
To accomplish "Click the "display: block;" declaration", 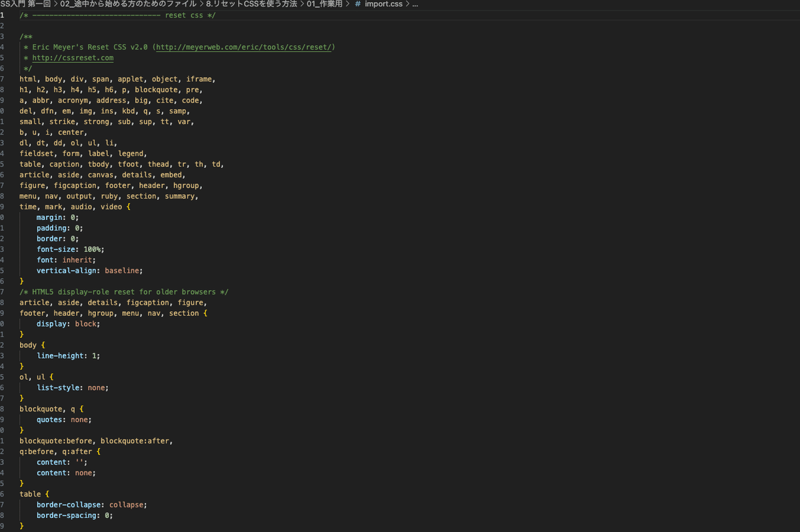I will coord(68,324).
